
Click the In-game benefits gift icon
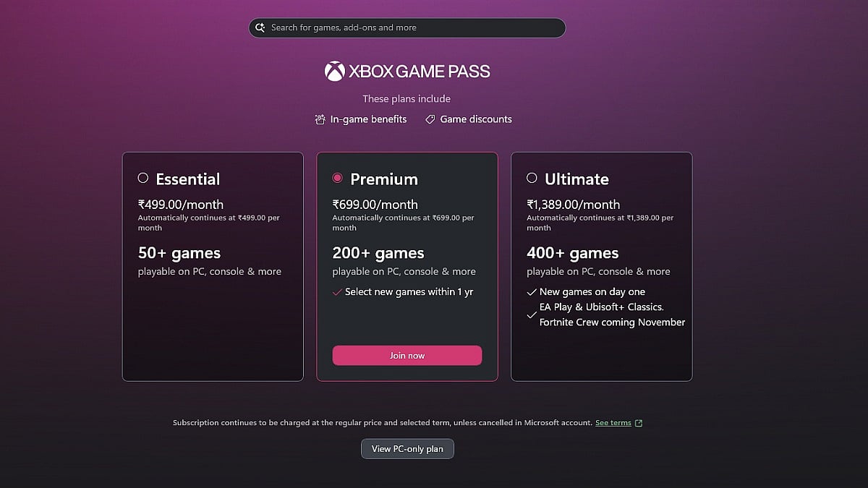[320, 119]
